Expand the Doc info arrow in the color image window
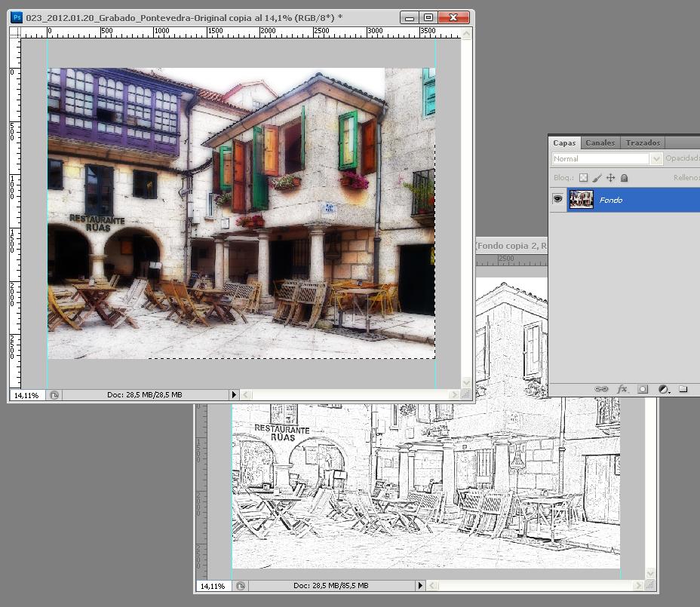 click(234, 394)
